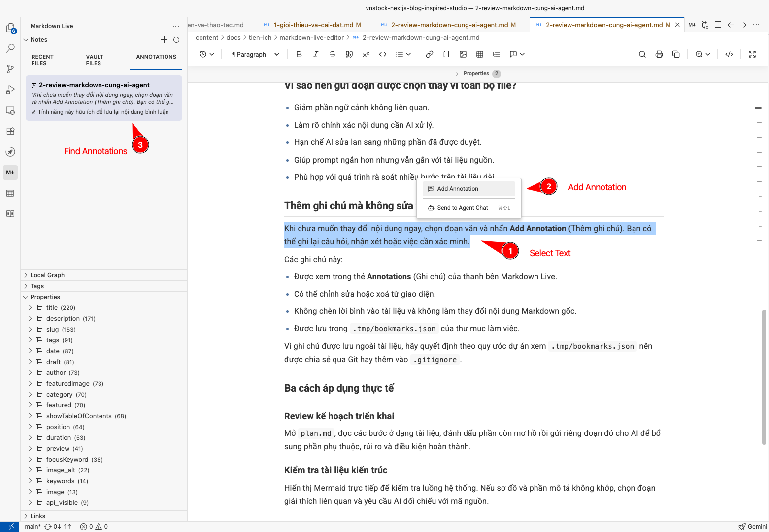Viewport: 769px width, 532px height.
Task: Expand the description property row
Action: 104,319
